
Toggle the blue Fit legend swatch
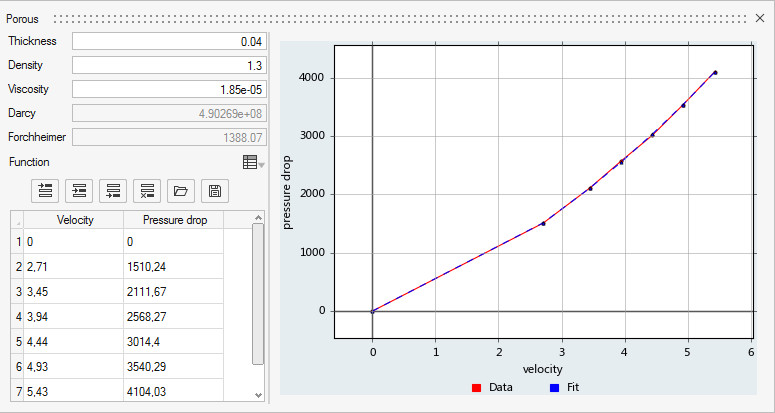pyautogui.click(x=555, y=388)
